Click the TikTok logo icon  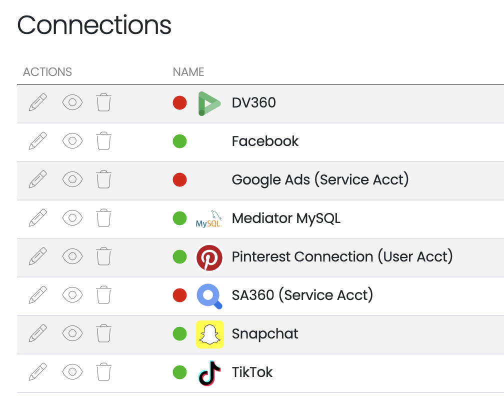[x=209, y=373]
